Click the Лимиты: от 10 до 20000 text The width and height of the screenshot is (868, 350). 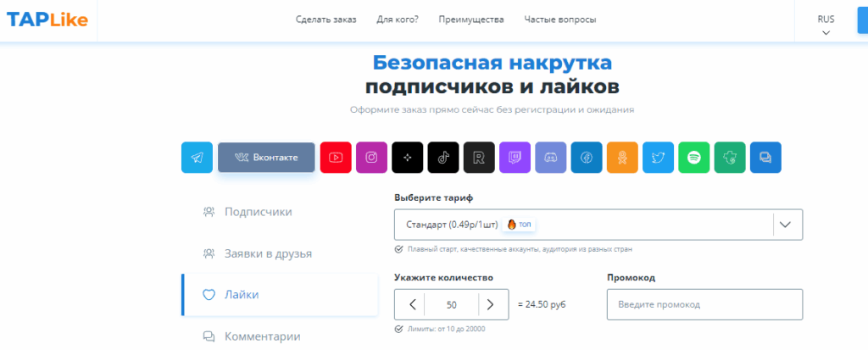click(446, 329)
